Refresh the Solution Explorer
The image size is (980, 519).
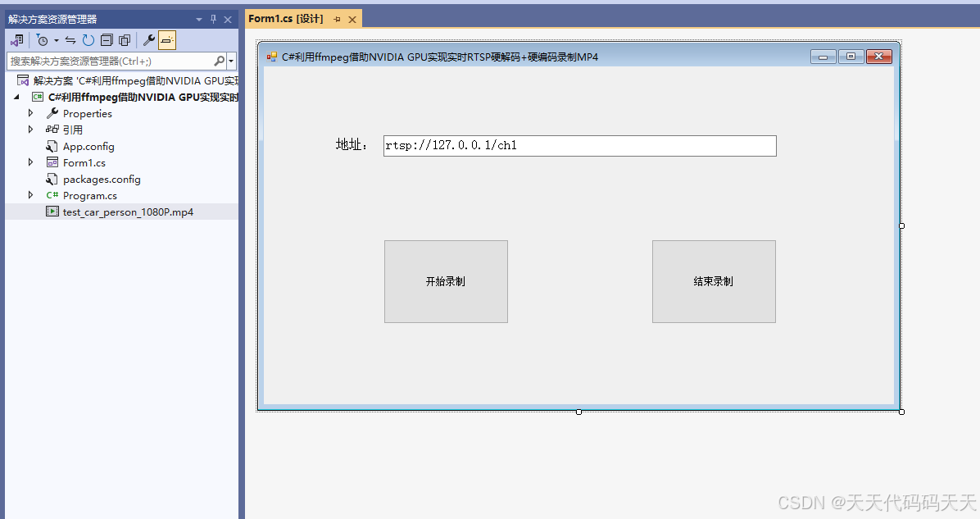pyautogui.click(x=88, y=41)
